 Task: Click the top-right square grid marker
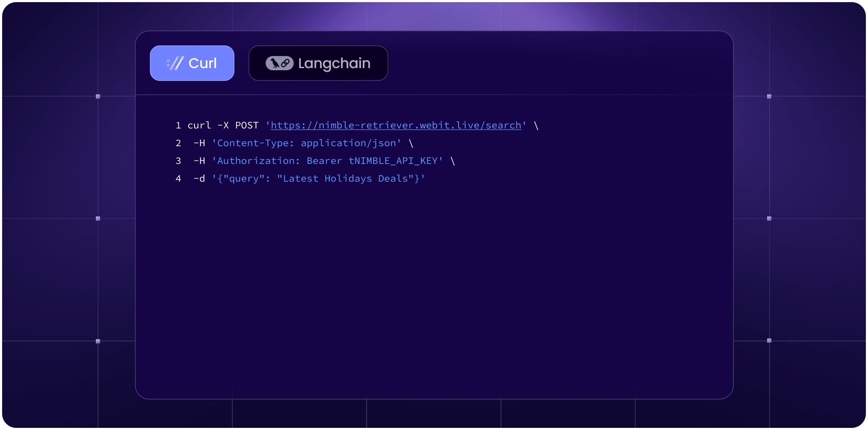coord(769,97)
